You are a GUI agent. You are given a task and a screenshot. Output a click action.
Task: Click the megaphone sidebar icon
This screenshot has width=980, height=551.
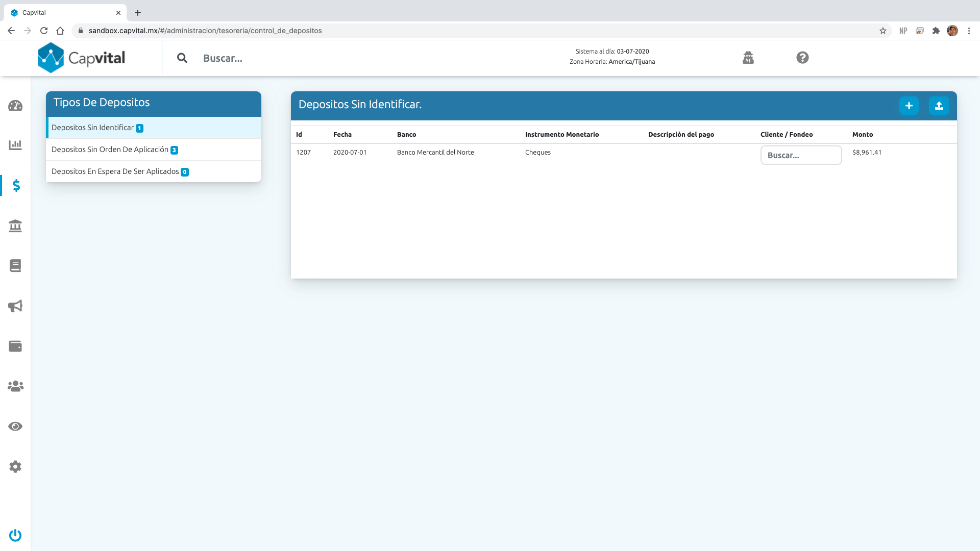(x=15, y=306)
